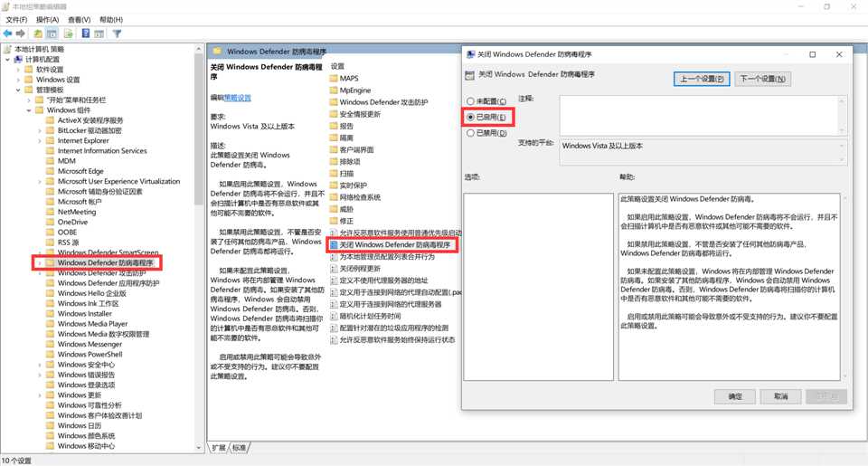Click the Forward arrow in the toolbar
Screen dimensions: 868x466
tap(21, 33)
